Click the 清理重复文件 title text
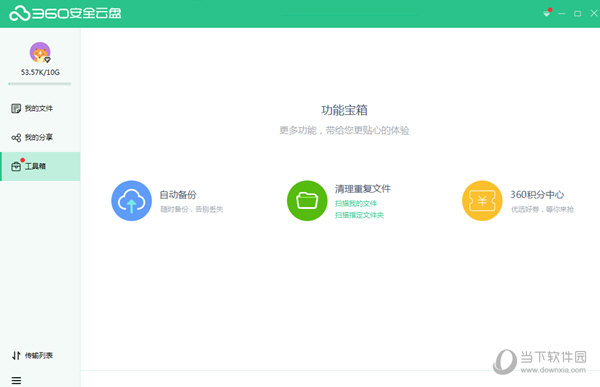Screen dimensions: 600x387 363,188
